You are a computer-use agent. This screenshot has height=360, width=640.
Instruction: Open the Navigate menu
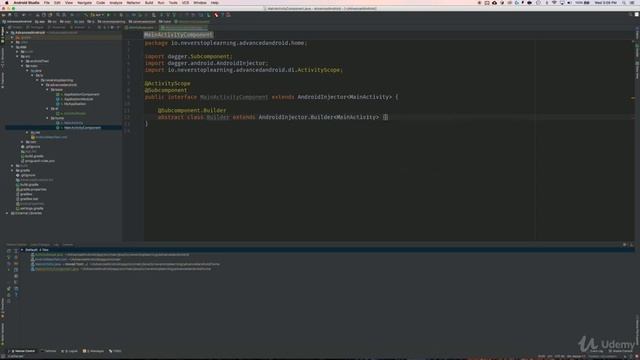[84, 2]
